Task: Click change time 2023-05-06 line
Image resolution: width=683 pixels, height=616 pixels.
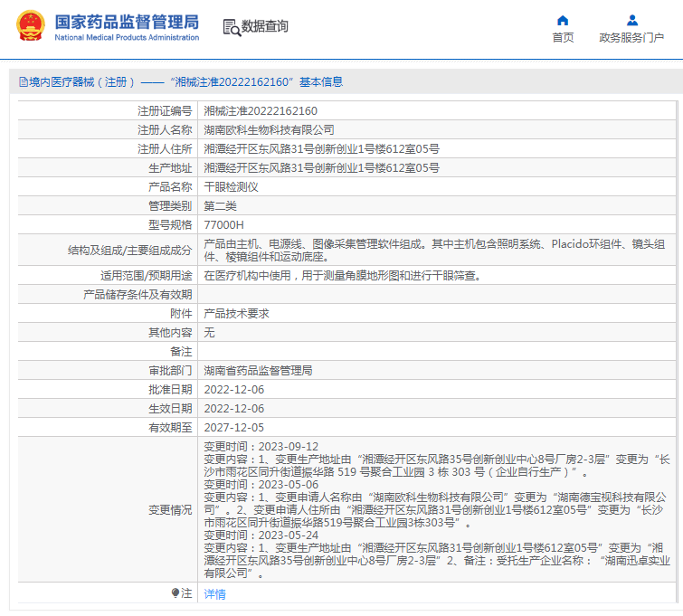Action: [261, 485]
